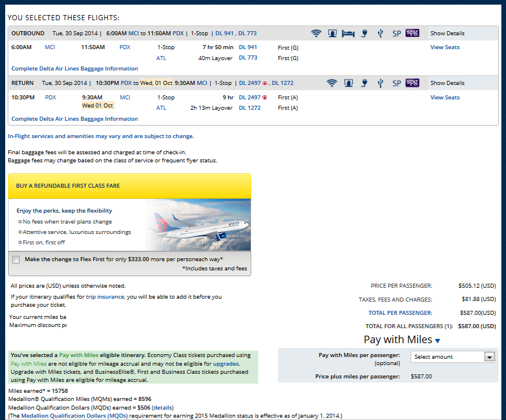This screenshot has width=506, height=420.
Task: Click the return flight SPG badge icon
Action: tap(412, 83)
